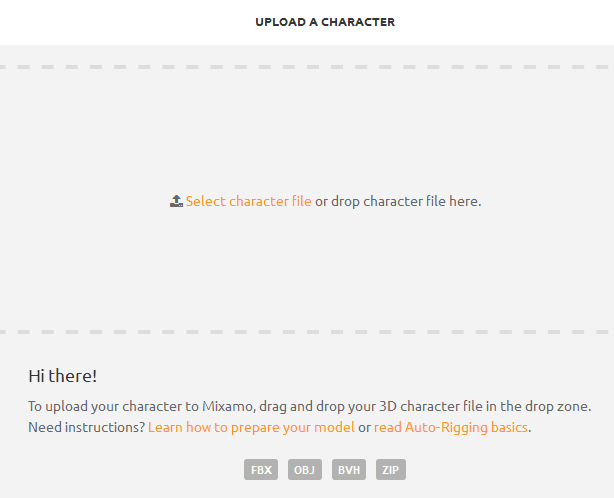This screenshot has height=498, width=614.
Task: Click the UPLOAD A CHARACTER title
Action: point(325,22)
